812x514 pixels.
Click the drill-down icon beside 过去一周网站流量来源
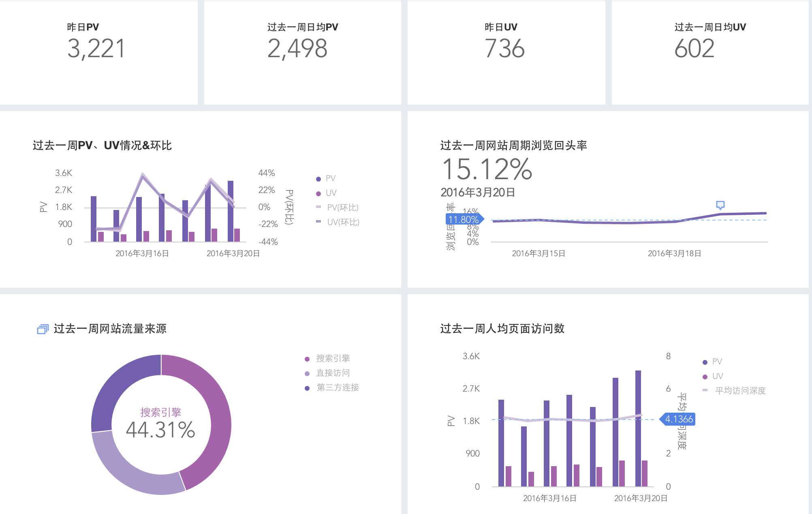(43, 329)
